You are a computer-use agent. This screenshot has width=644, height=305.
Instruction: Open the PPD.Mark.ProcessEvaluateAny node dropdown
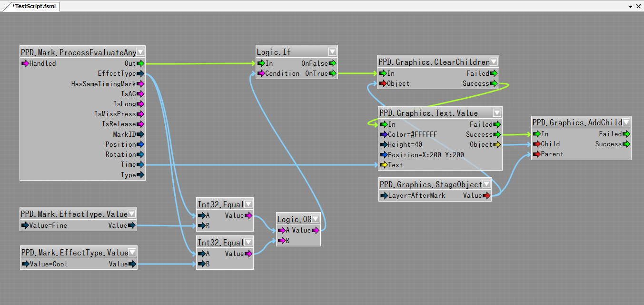tap(140, 52)
